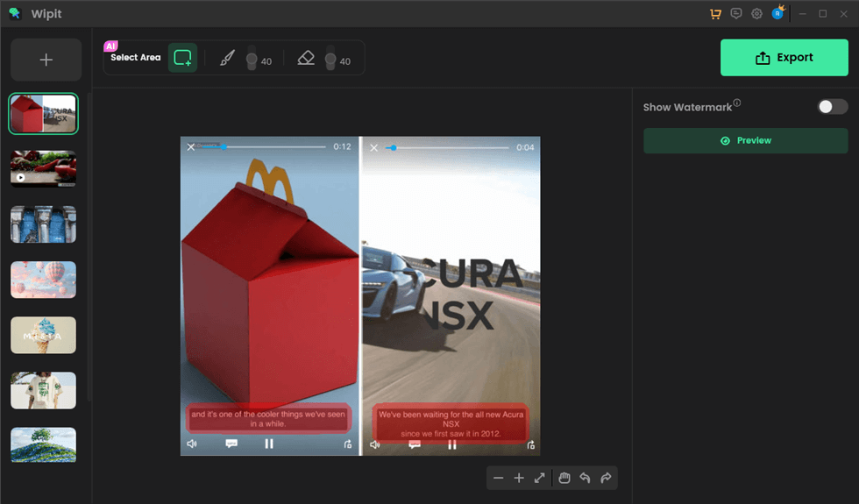Screen dimensions: 859x504
Task: Open the user account avatar
Action: (777, 13)
